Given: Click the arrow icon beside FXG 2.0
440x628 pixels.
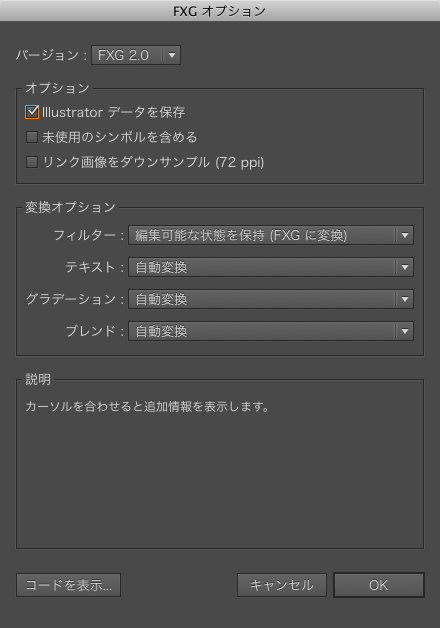Looking at the screenshot, I should (172, 55).
